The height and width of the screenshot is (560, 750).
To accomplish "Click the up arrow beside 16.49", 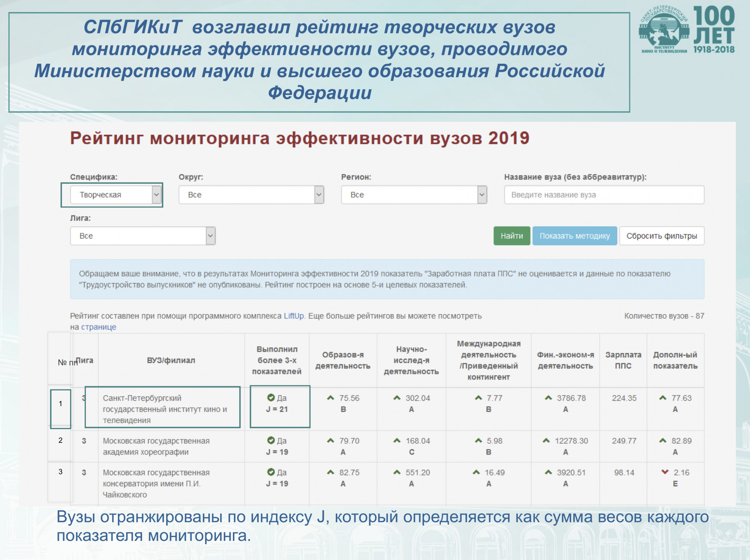I will tap(476, 472).
